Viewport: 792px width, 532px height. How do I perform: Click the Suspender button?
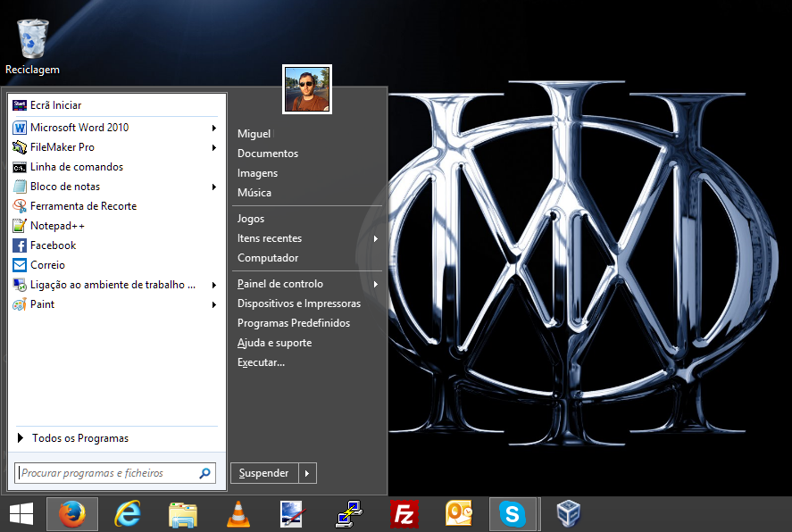click(x=264, y=473)
